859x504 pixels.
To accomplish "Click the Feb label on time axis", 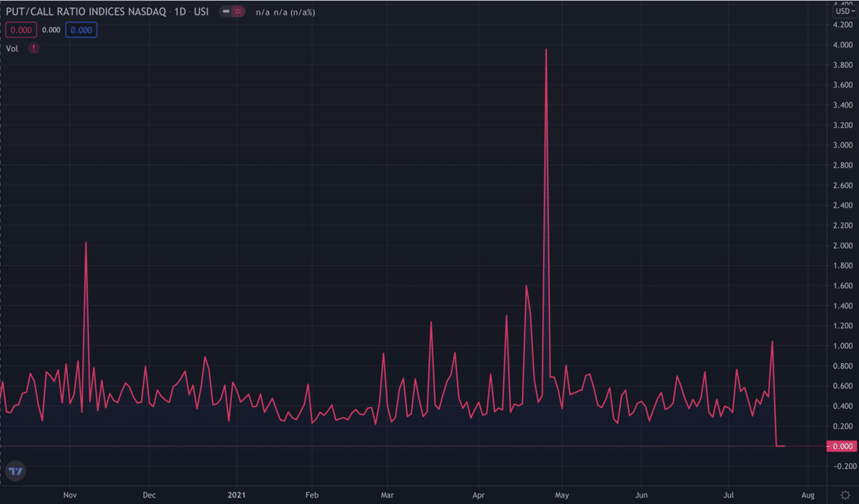I will [x=311, y=495].
